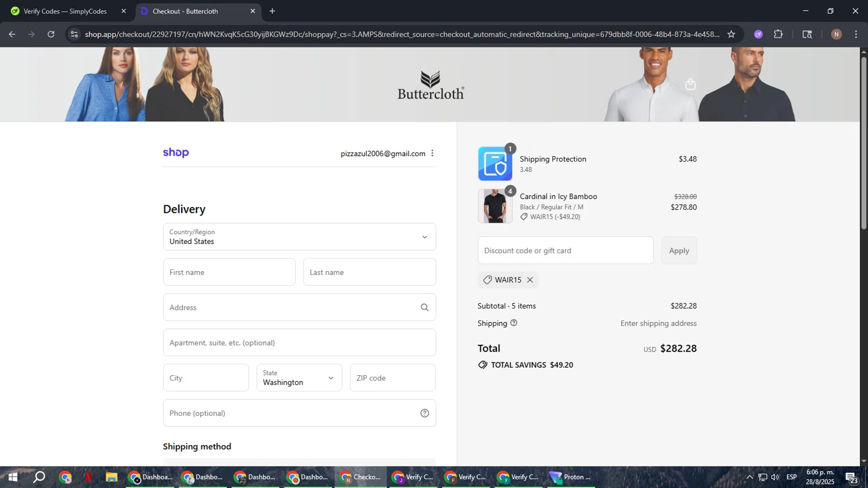The image size is (868, 488).
Task: Click the Shipping Protection product thumbnail
Action: 495,164
